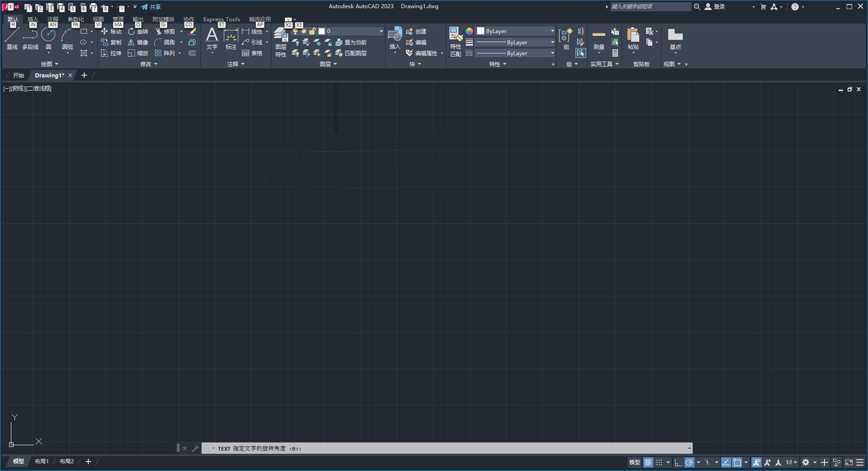Click 创建 (Create block) button

[416, 32]
